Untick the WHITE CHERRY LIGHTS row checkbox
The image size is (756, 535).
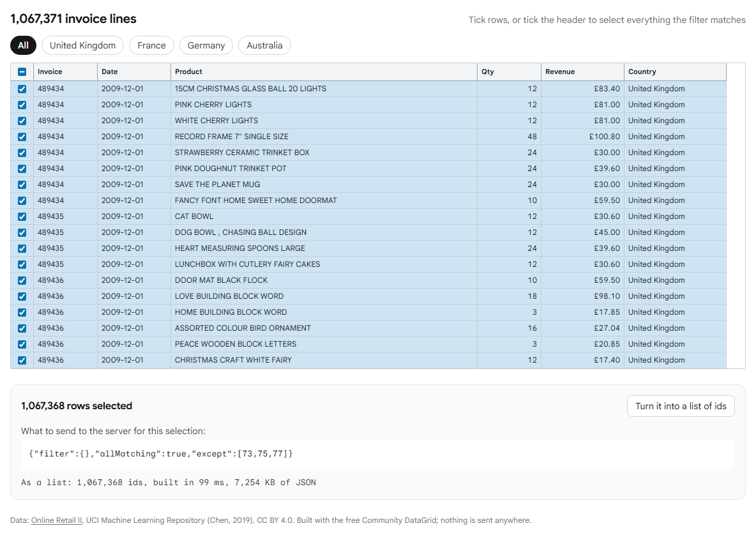[x=22, y=121]
